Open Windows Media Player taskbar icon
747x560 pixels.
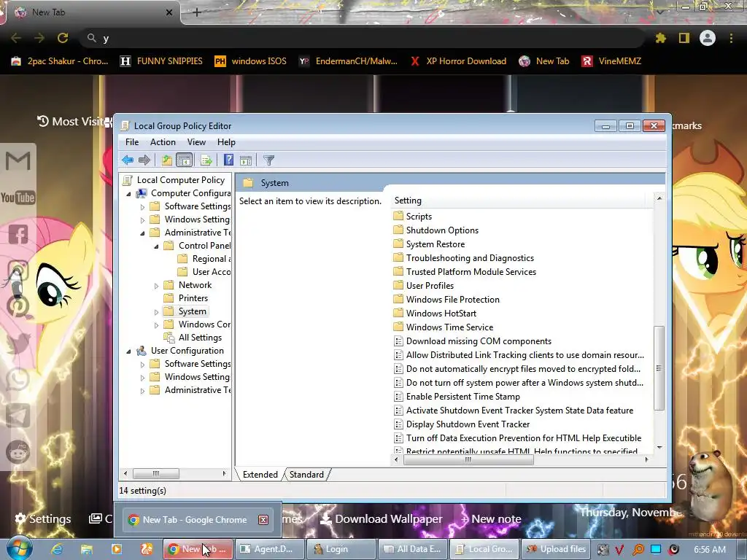pyautogui.click(x=116, y=549)
